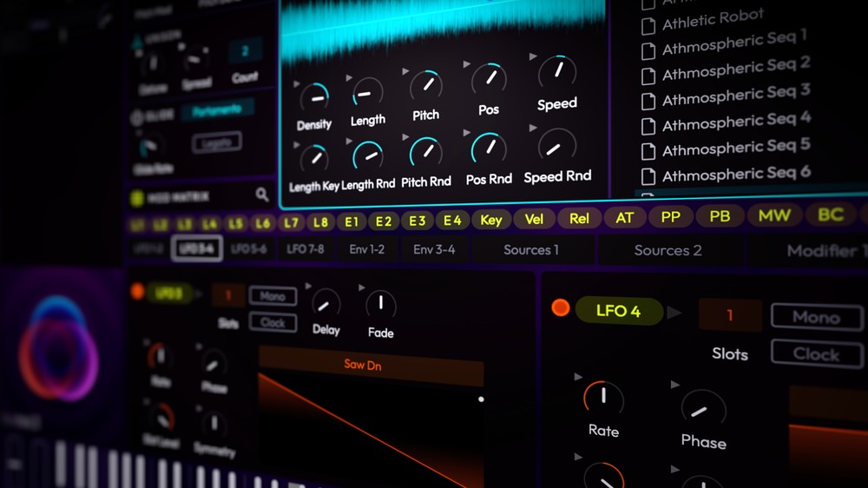868x488 pixels.
Task: Toggle the LFO 3 orange power button
Action: tap(137, 292)
